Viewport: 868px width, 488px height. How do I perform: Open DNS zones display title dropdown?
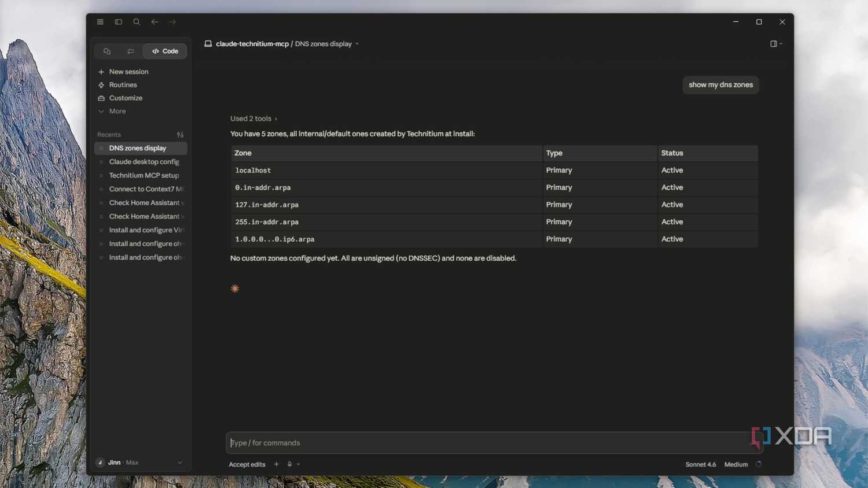pyautogui.click(x=327, y=44)
